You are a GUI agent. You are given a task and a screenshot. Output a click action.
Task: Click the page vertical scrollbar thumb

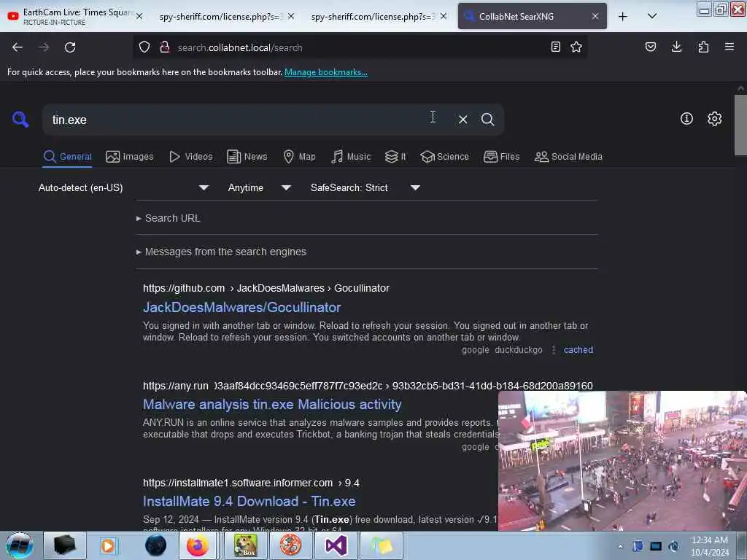coord(740,125)
